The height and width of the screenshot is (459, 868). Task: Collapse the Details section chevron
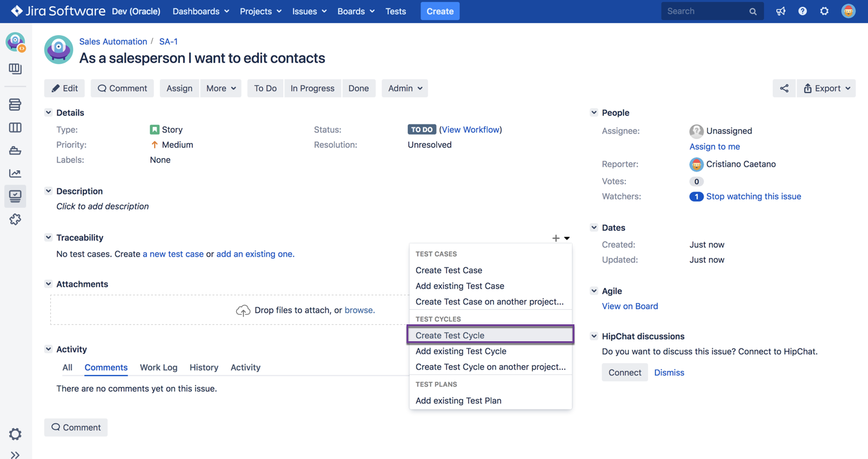pos(48,112)
